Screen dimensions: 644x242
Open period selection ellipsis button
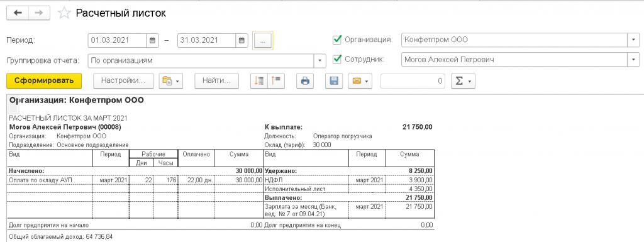(263, 41)
